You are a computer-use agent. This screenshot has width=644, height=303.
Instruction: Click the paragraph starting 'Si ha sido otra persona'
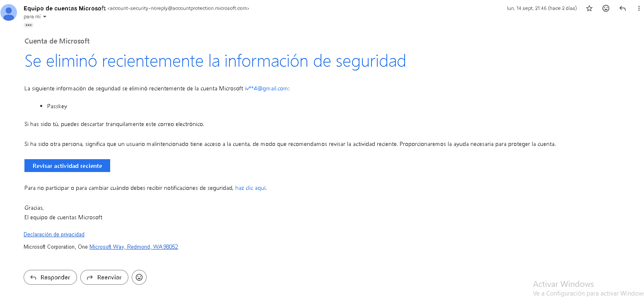point(290,144)
